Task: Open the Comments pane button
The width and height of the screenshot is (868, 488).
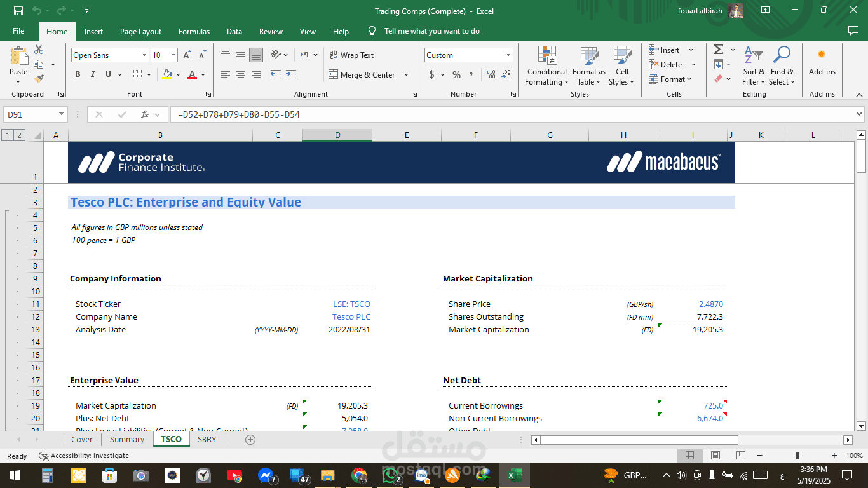Action: 853,30
